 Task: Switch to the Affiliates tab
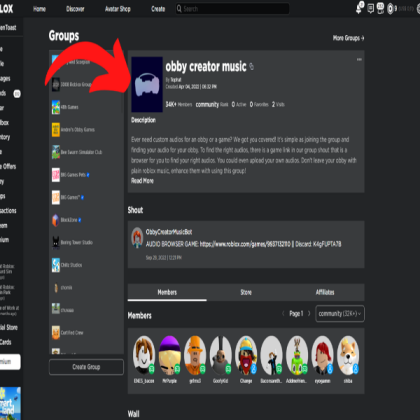point(325,292)
